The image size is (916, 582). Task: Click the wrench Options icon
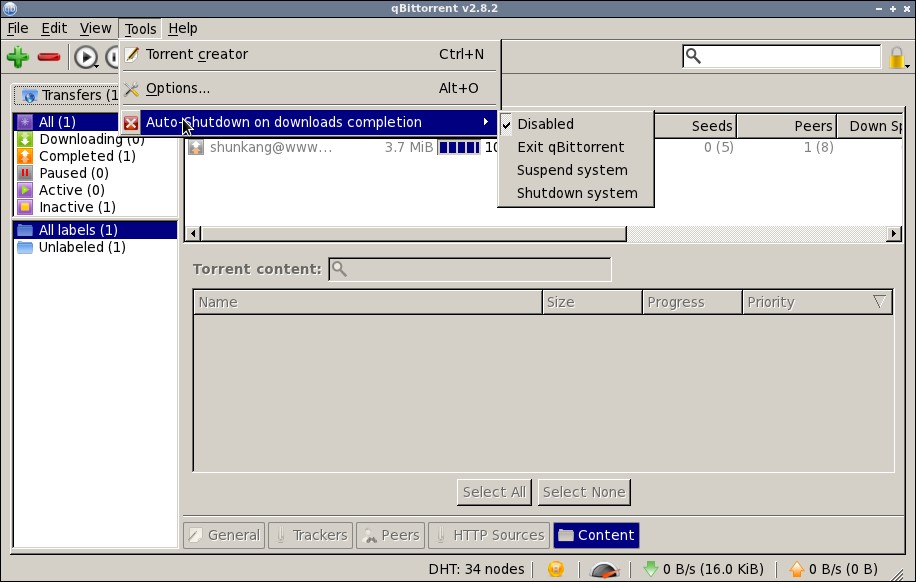pos(131,89)
